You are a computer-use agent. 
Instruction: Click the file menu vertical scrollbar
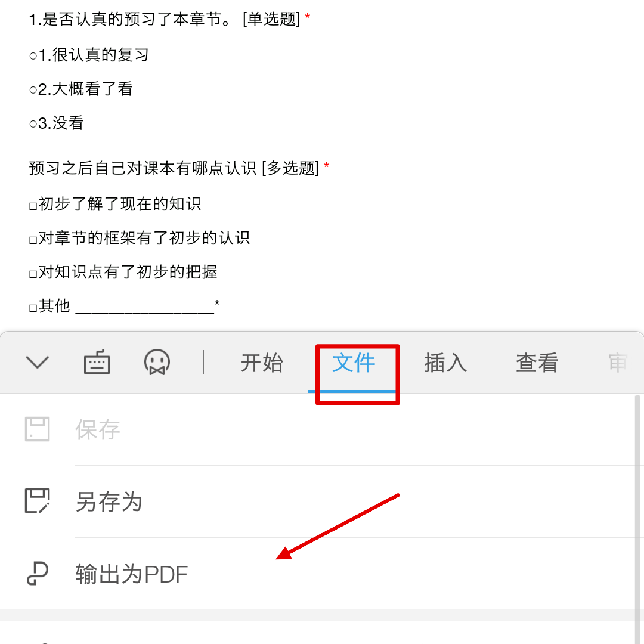(x=637, y=519)
